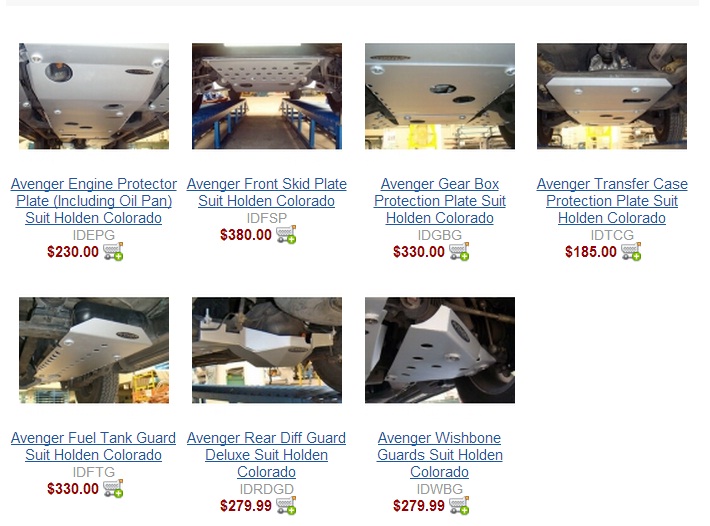Click the Transfer Case Protection Plate photo

[x=612, y=96]
